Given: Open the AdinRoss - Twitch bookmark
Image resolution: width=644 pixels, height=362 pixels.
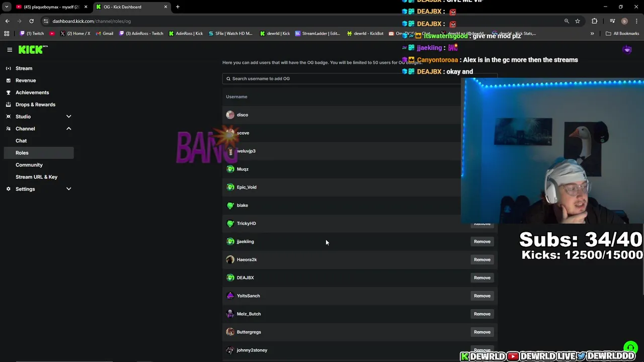Looking at the screenshot, I should pos(141,34).
